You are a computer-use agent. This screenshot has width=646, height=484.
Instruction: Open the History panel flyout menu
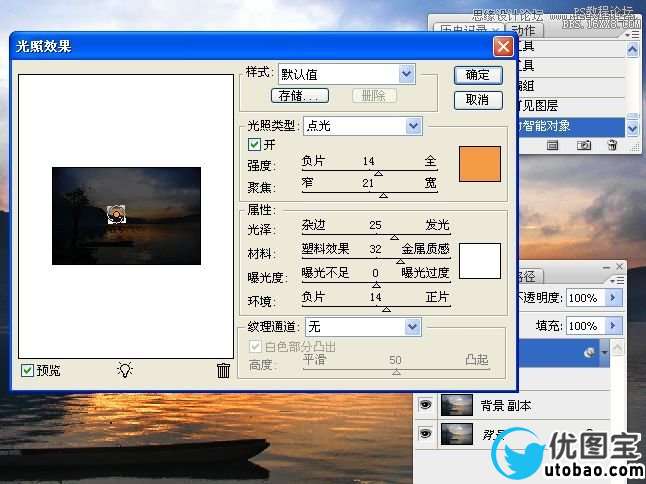(x=632, y=35)
